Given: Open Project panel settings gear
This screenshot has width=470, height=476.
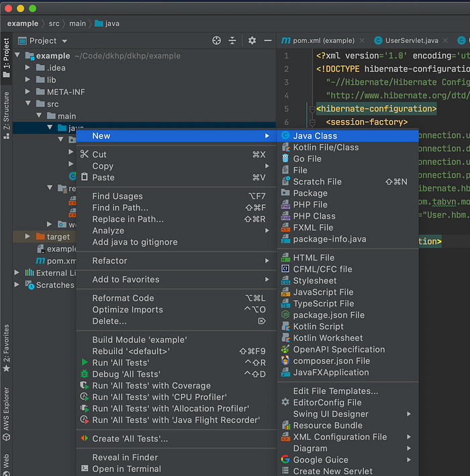Looking at the screenshot, I should 252,40.
